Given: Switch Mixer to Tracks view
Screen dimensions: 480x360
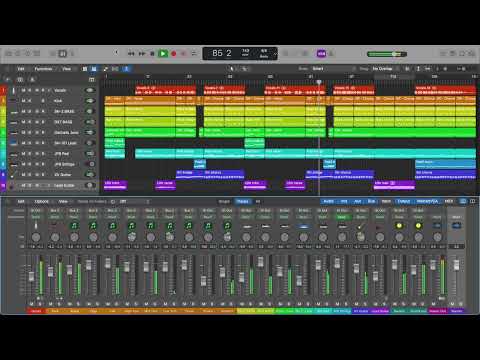Looking at the screenshot, I should [243, 202].
